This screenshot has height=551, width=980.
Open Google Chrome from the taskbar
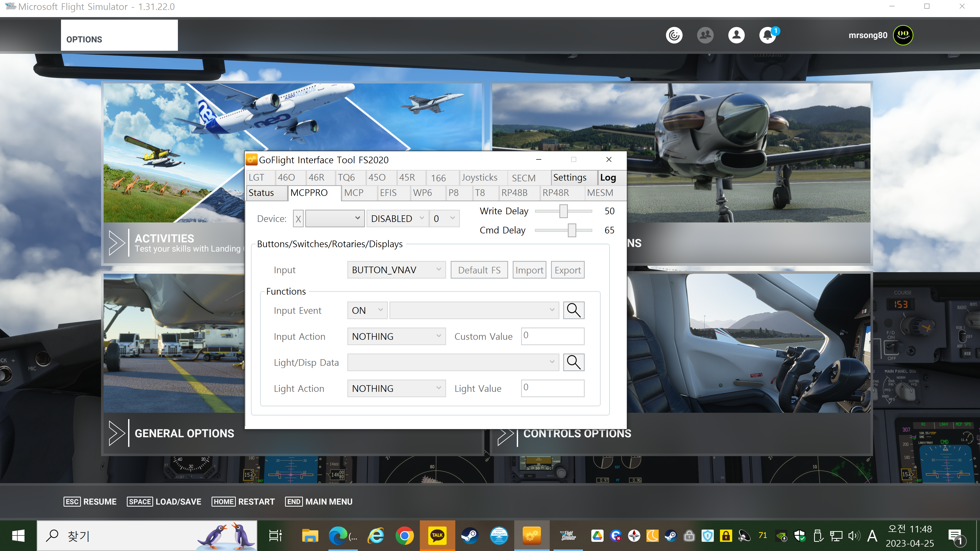coord(405,536)
